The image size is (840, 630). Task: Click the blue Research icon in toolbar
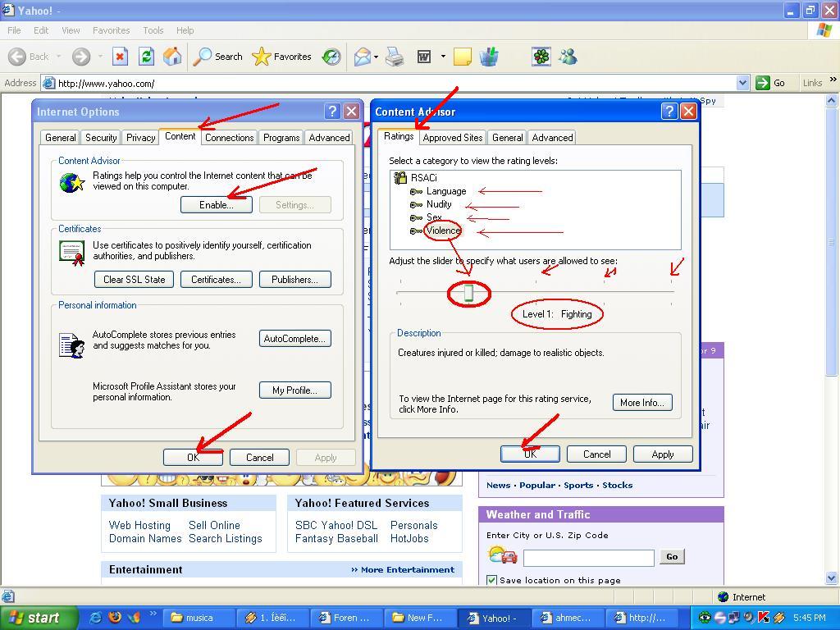pyautogui.click(x=489, y=57)
